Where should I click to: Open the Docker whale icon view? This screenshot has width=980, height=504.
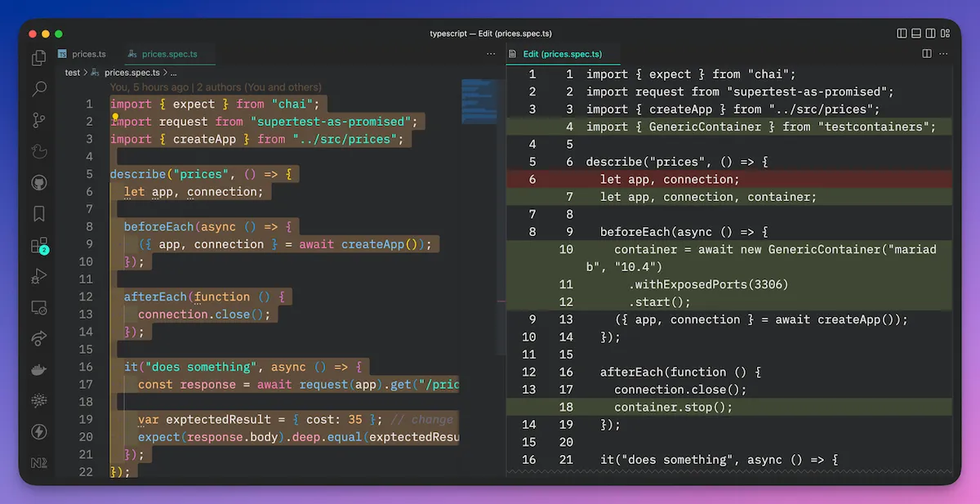point(38,369)
